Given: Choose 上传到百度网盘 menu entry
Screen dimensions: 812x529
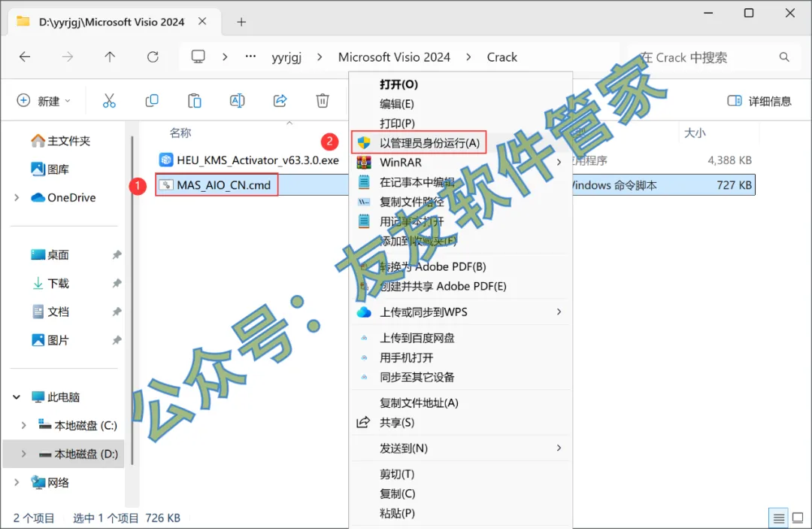Looking at the screenshot, I should pyautogui.click(x=461, y=338).
